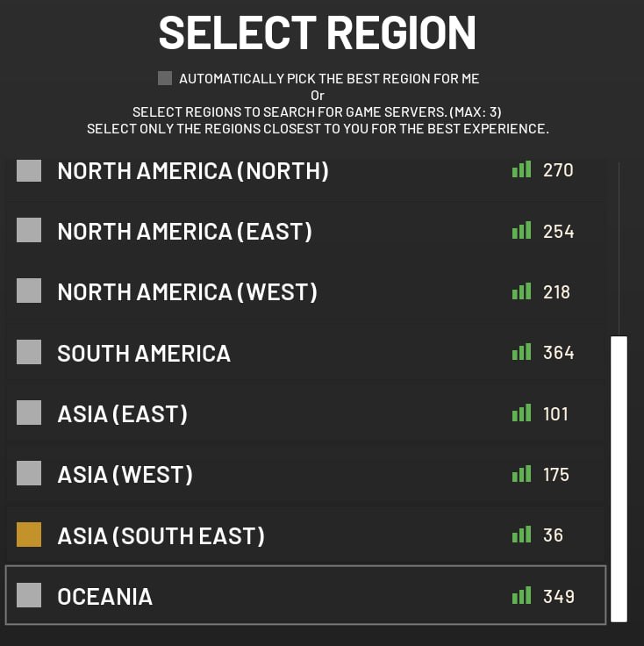The height and width of the screenshot is (646, 644).
Task: Click the scrollbar track above the thumb
Action: coord(619,248)
